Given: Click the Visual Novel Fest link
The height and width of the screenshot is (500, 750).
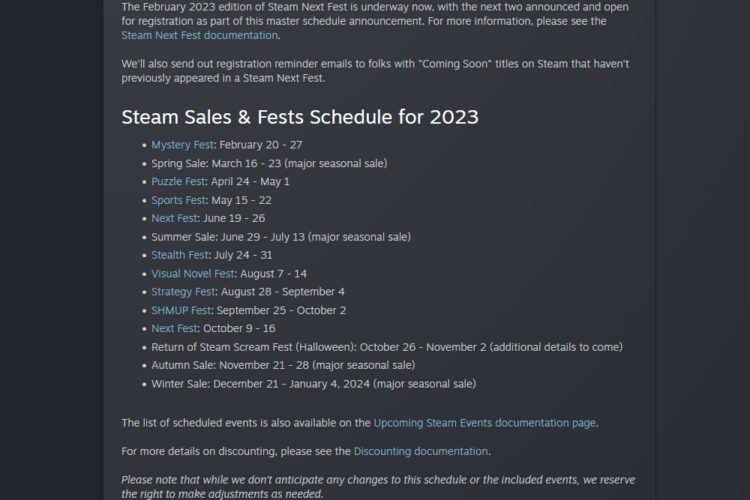Looking at the screenshot, I should (193, 273).
